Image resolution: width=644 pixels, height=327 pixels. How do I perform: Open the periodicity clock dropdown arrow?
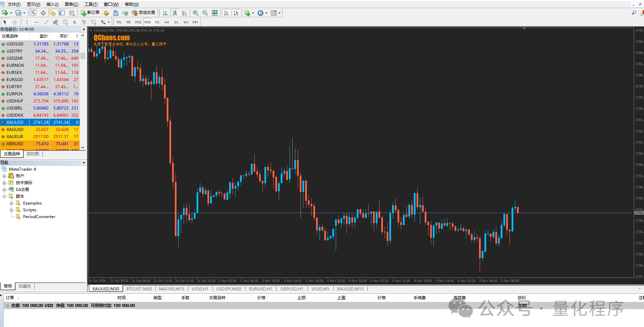coord(266,13)
